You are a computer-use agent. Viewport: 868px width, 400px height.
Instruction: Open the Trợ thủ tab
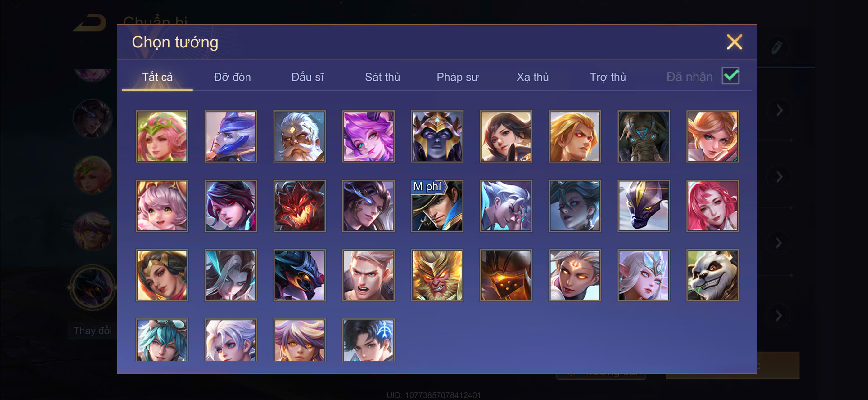(608, 77)
